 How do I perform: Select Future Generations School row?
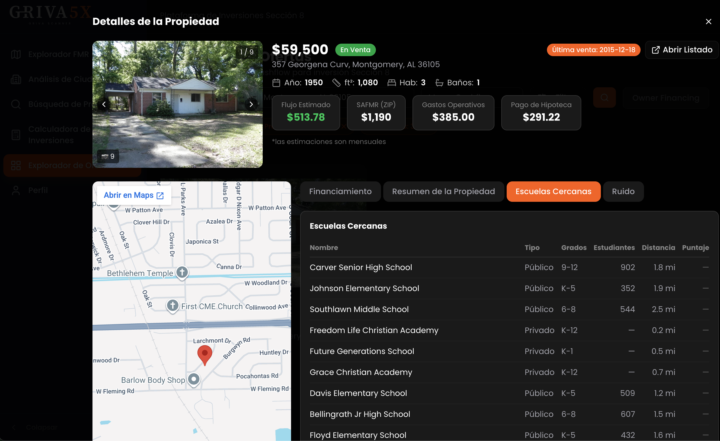tap(509, 351)
